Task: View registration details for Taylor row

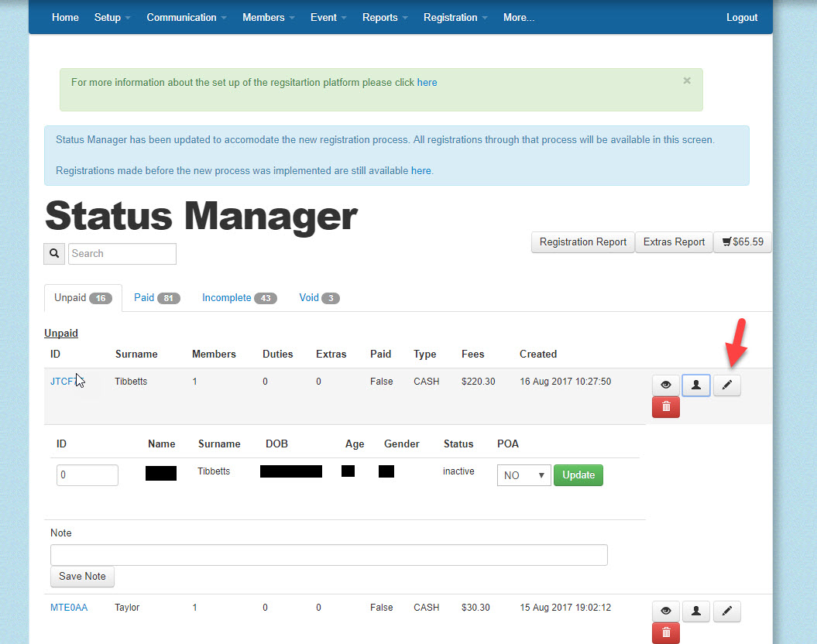Action: click(665, 611)
